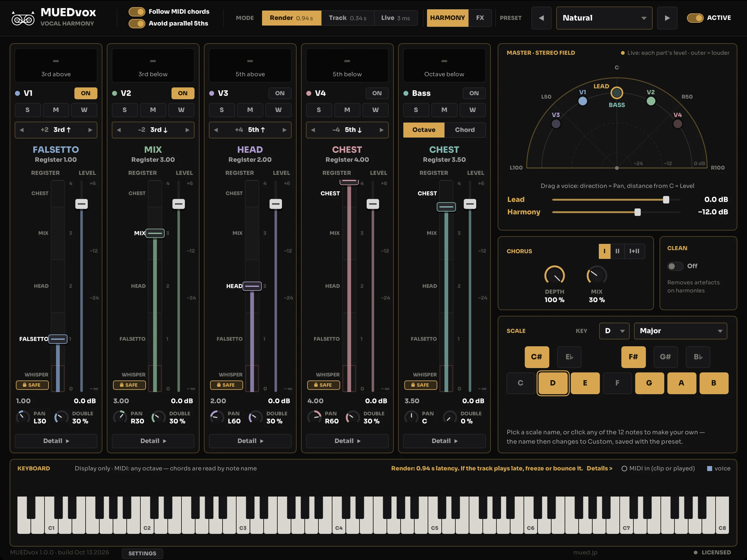747x560 pixels.
Task: Select the F note in scale grid
Action: click(x=617, y=383)
